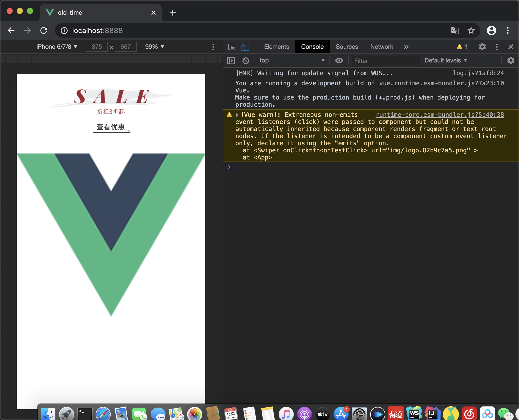Edit the viewport width field 375
The width and height of the screenshot is (519, 420).
97,47
